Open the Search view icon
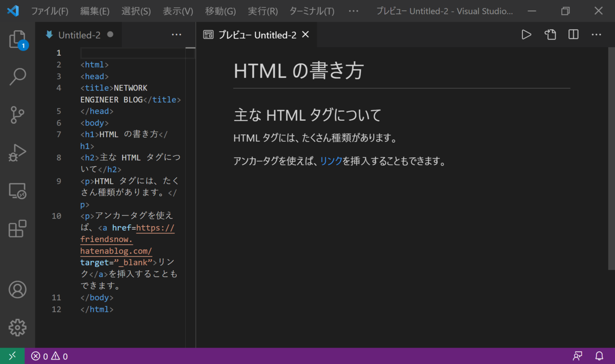 tap(17, 77)
